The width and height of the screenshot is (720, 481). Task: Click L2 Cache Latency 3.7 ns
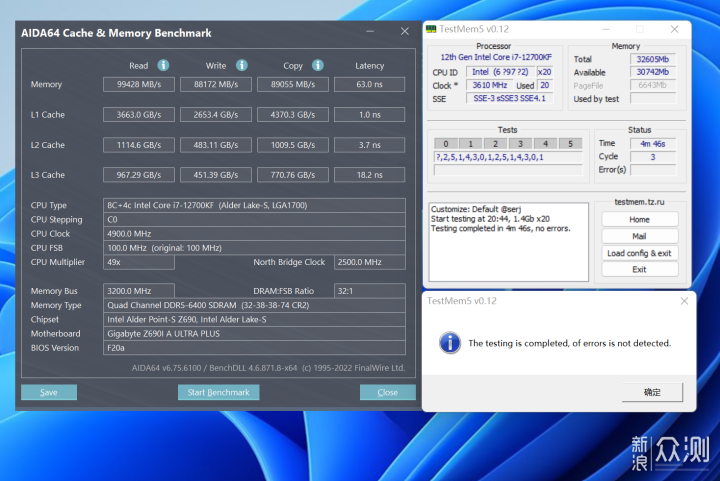tap(370, 145)
